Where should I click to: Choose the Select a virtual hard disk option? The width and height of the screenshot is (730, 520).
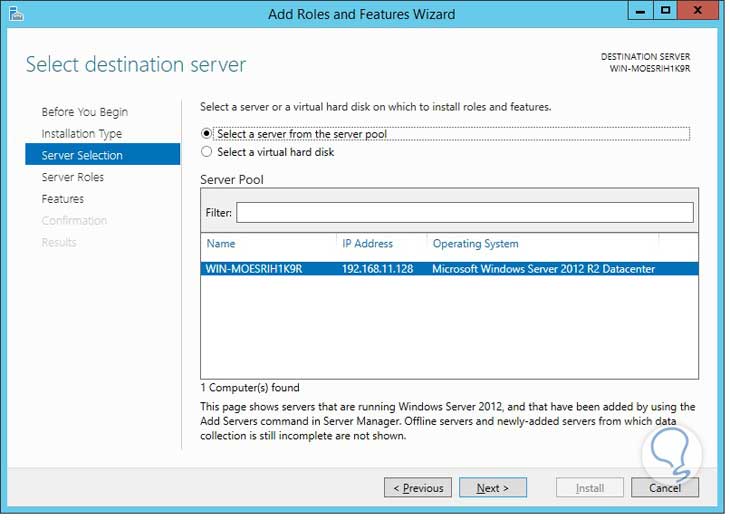207,153
